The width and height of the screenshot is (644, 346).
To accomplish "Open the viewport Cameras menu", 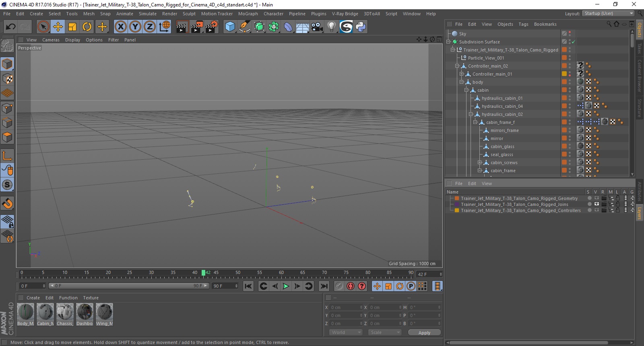I will tap(51, 40).
